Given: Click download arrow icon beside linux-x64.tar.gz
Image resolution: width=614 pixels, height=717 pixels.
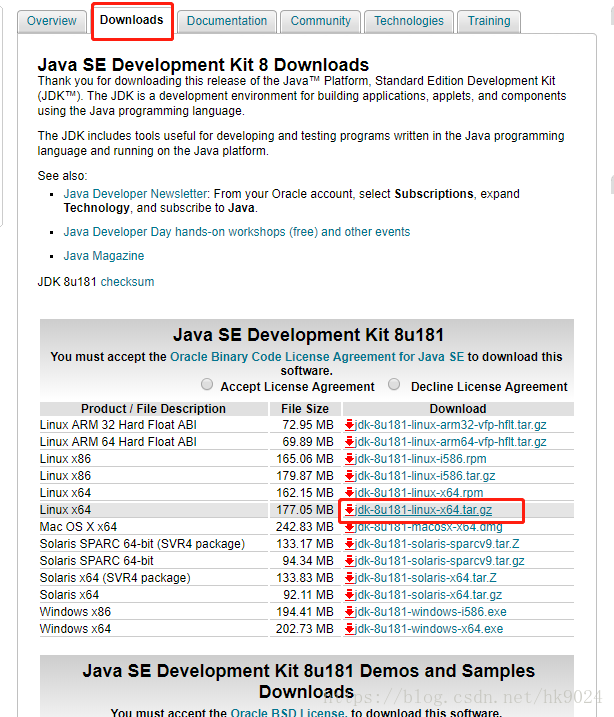Looking at the screenshot, I should 350,509.
